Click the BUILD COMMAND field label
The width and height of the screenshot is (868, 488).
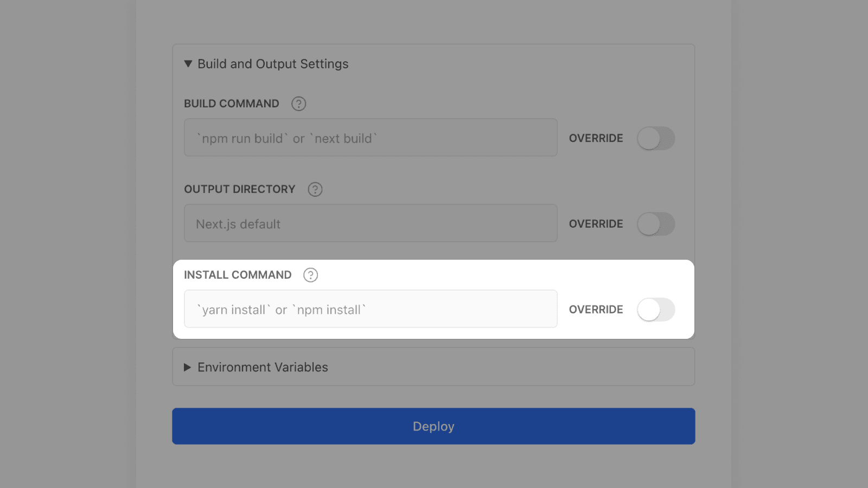tap(232, 104)
